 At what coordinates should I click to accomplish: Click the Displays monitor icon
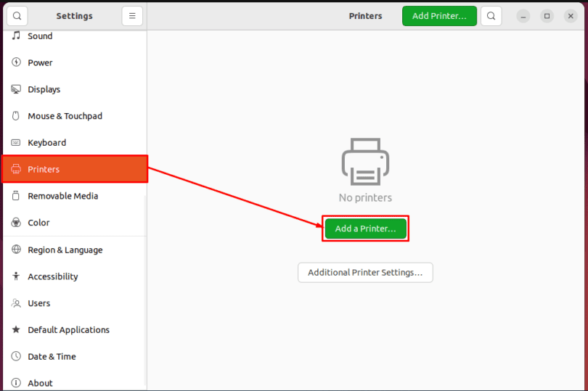pos(16,89)
